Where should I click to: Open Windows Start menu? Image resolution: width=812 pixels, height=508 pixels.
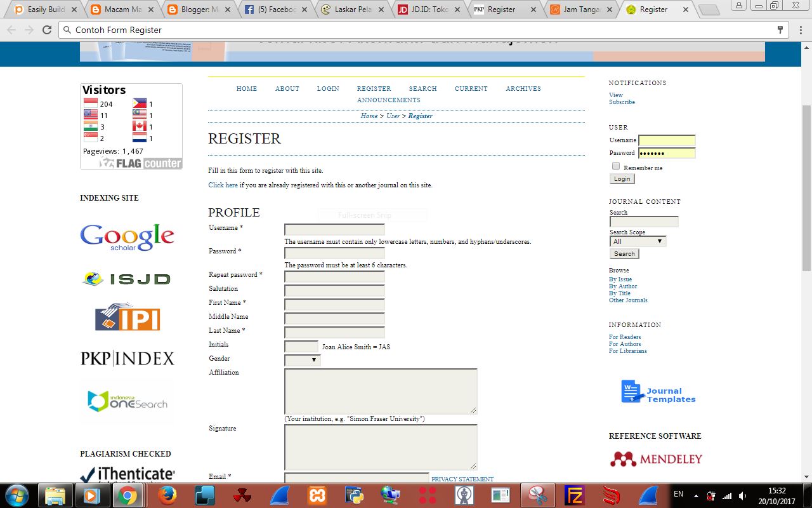point(16,495)
